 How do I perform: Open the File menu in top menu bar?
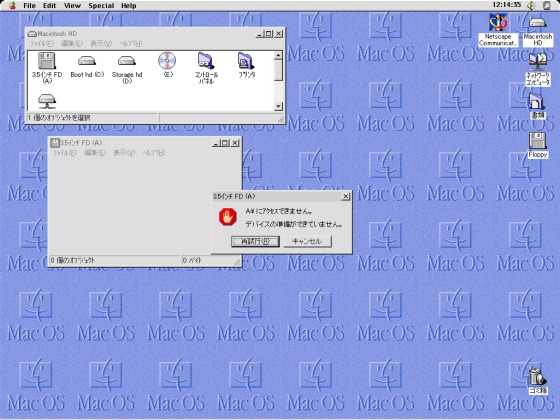[x=29, y=6]
